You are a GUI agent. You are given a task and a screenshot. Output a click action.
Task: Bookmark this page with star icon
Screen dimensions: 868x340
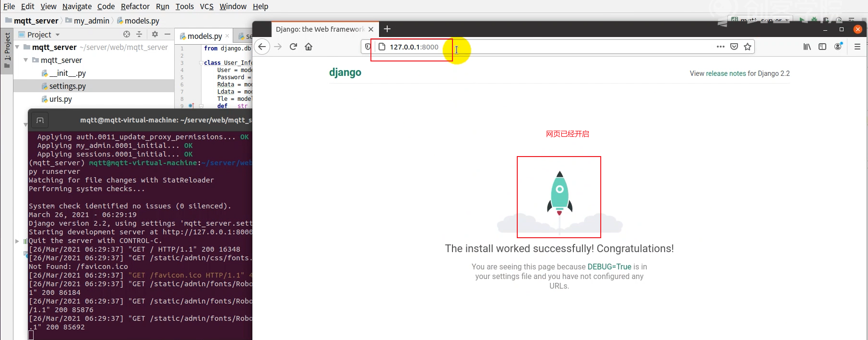[x=748, y=47]
